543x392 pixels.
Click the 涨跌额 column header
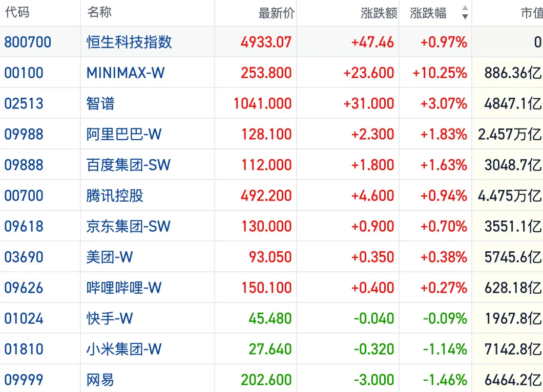click(379, 13)
